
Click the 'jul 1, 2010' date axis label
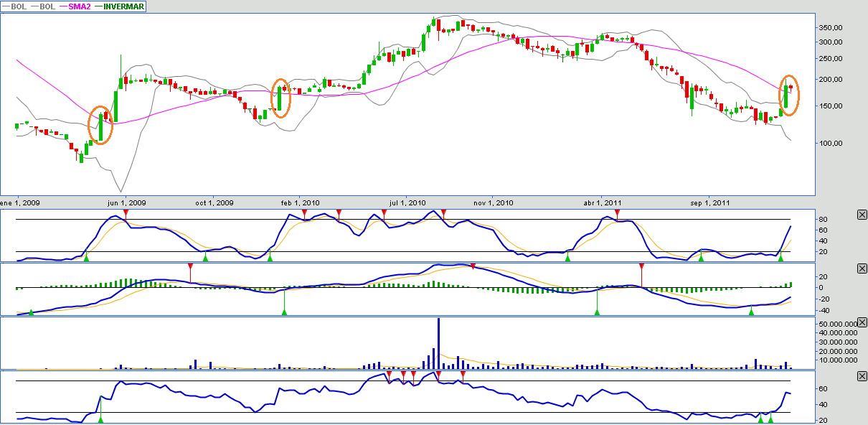pos(407,202)
